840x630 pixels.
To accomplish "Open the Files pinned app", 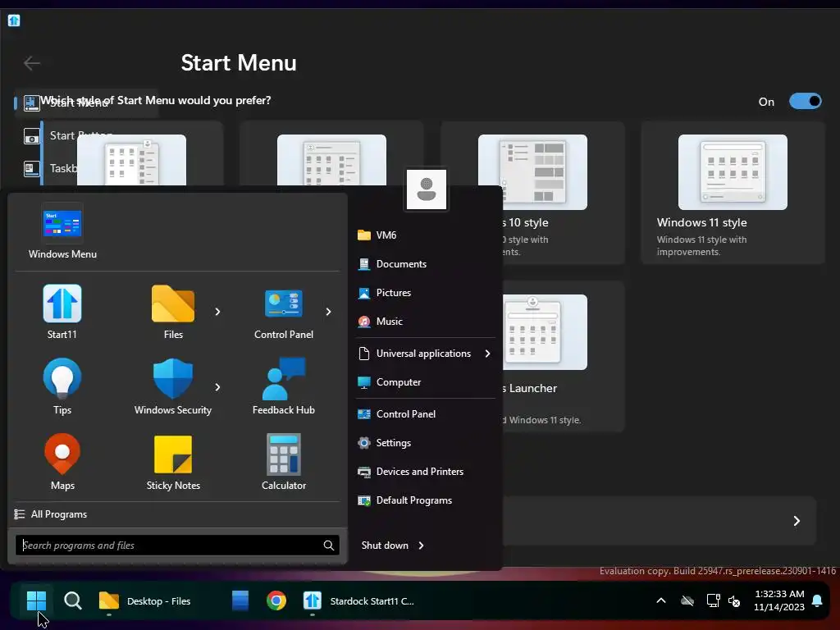I will [173, 312].
